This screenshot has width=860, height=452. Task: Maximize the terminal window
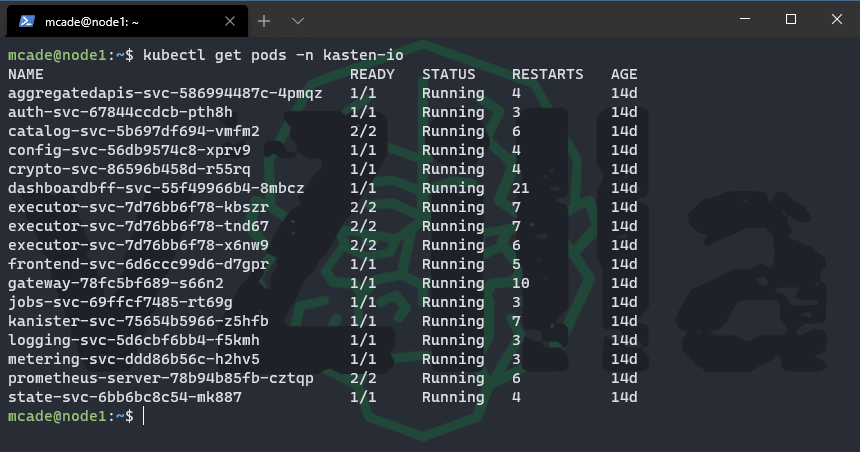pos(791,19)
